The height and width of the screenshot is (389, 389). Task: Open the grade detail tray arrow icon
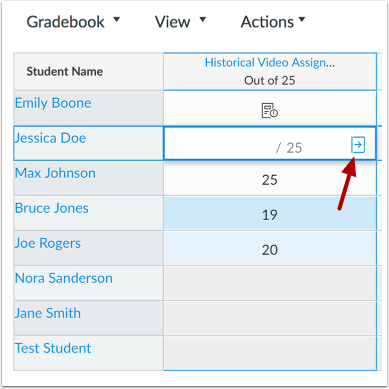point(358,145)
